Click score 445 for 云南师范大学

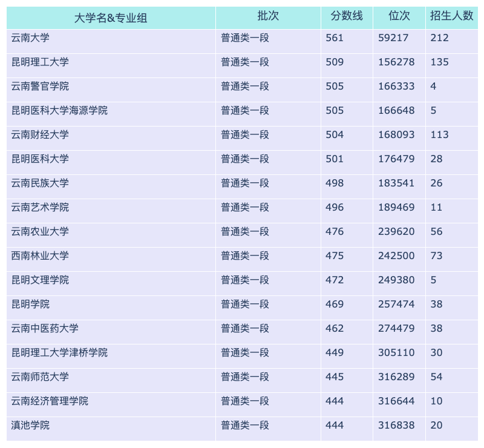pyautogui.click(x=335, y=377)
